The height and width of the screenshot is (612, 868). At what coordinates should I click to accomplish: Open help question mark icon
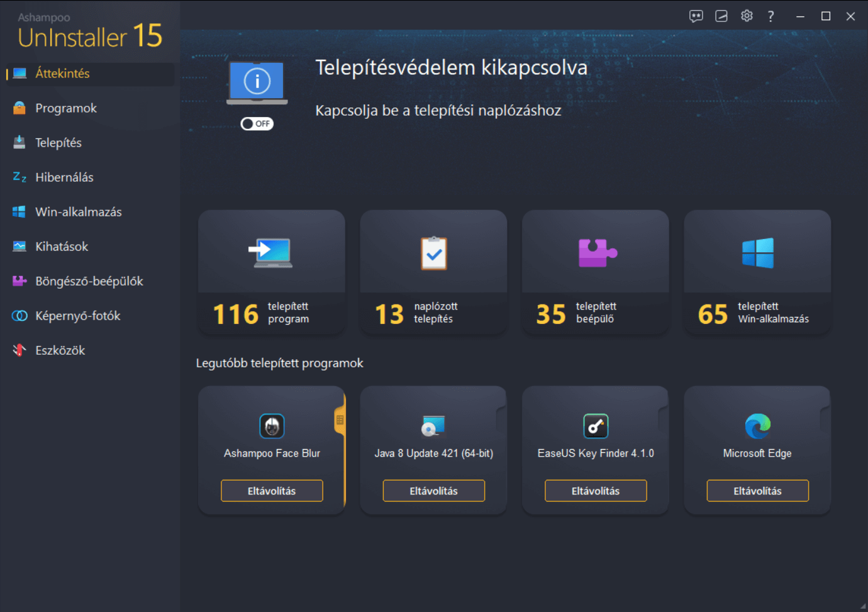[771, 16]
